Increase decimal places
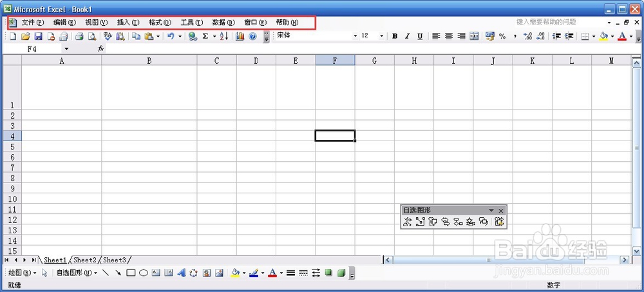The height and width of the screenshot is (292, 644). 528,37
